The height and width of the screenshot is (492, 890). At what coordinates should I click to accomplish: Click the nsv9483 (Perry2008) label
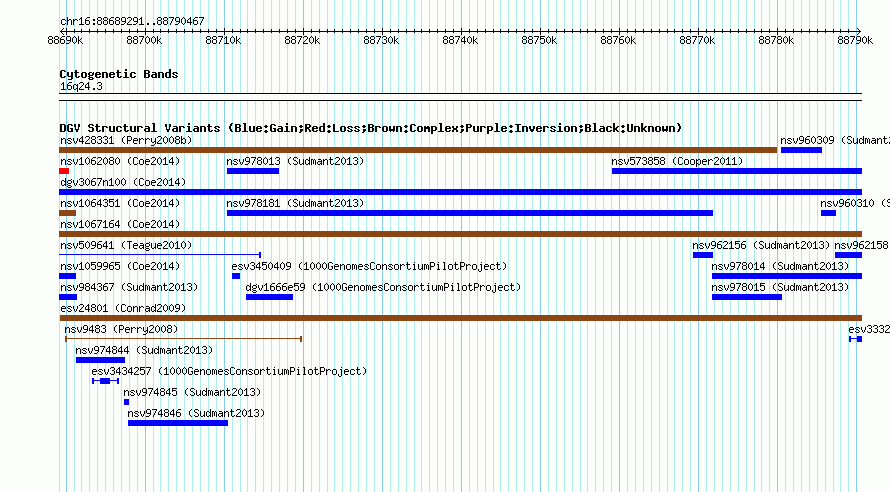click(x=121, y=329)
